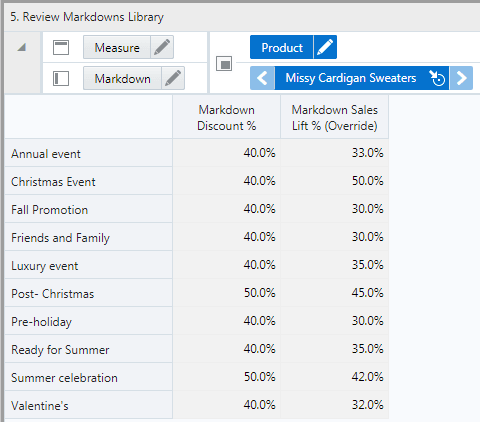Screen dimensions: 480x422
Task: Select the Markdown Discount % column header
Action: (227, 117)
